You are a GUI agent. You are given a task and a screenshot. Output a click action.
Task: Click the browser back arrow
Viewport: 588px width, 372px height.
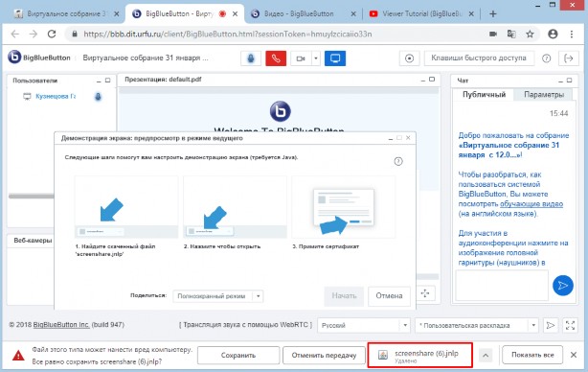click(x=15, y=35)
